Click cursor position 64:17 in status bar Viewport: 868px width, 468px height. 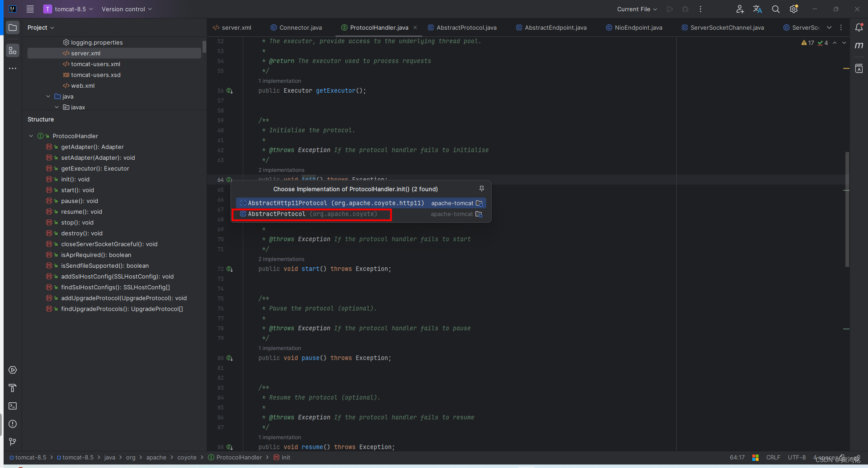[x=737, y=457]
